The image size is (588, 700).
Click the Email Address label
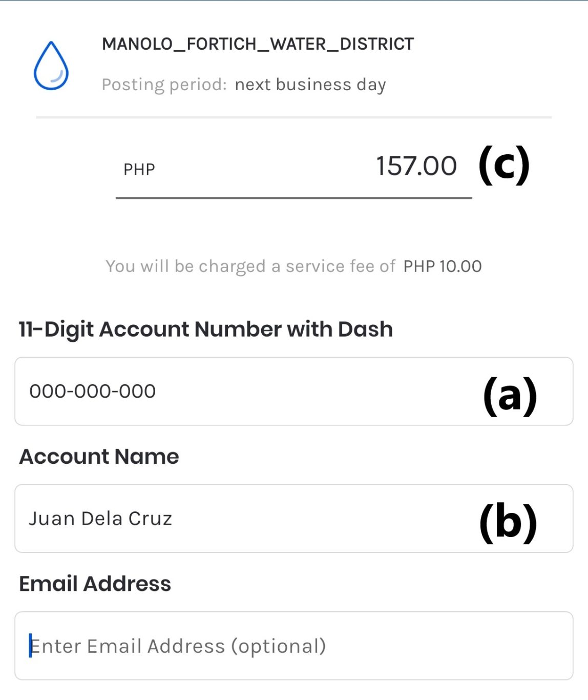[95, 584]
